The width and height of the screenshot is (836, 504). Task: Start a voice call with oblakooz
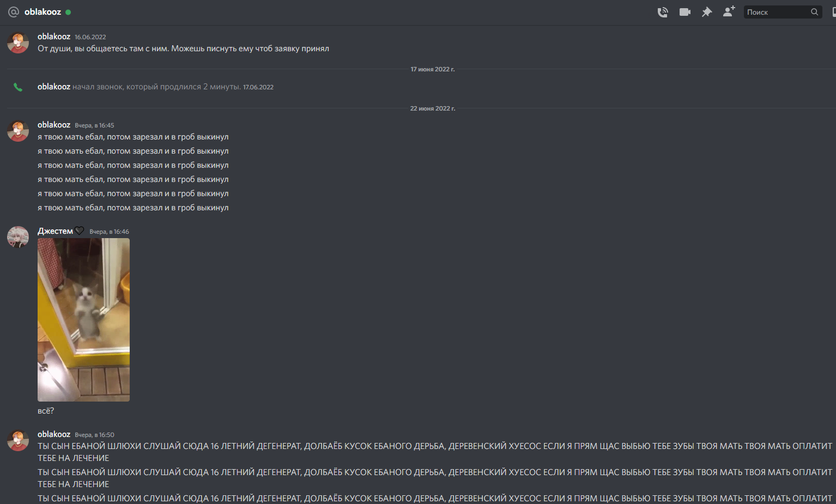pos(663,12)
